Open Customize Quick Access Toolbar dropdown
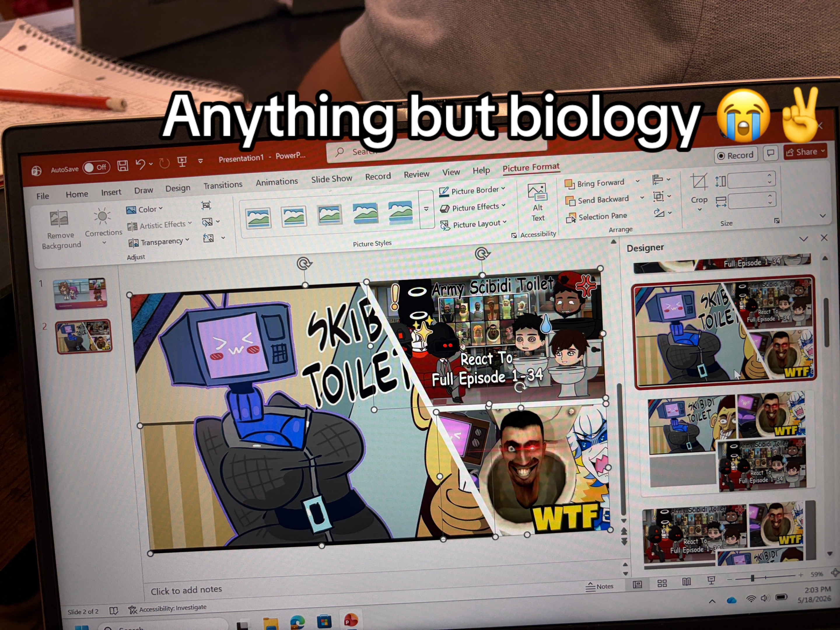This screenshot has height=630, width=840. pos(200,161)
